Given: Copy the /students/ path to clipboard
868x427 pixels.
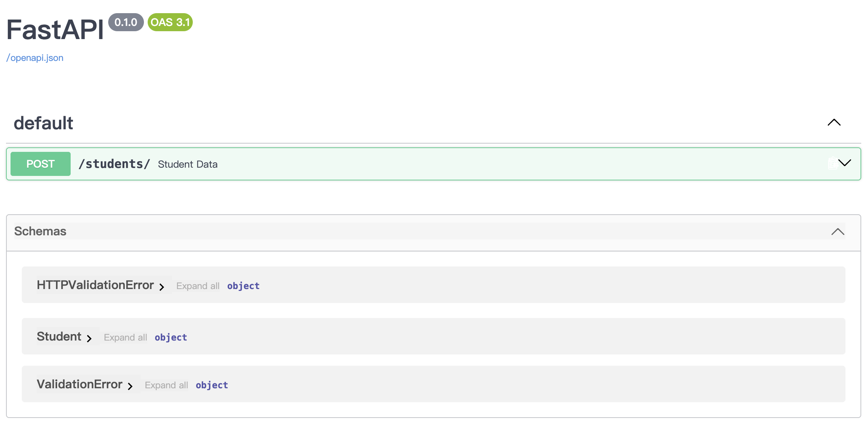Looking at the screenshot, I should [x=832, y=164].
